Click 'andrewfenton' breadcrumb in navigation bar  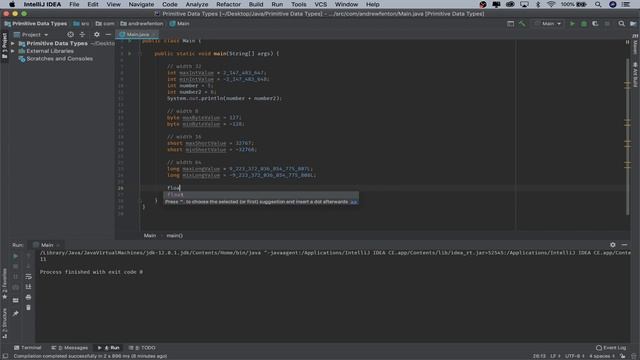click(x=142, y=24)
